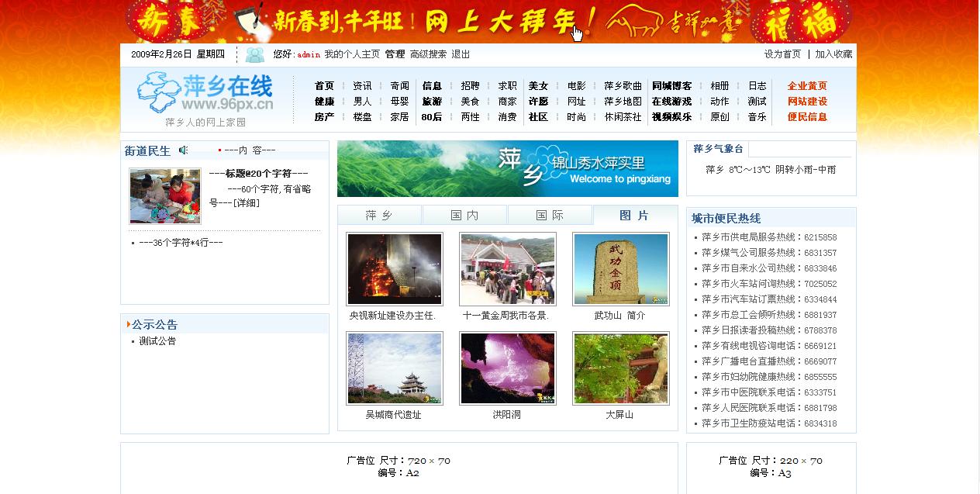This screenshot has width=980, height=494.
Task: Click 我的个人主页 link
Action: (352, 54)
